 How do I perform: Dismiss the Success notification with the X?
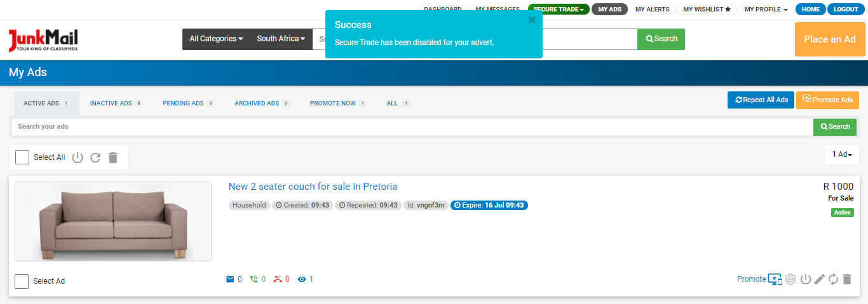point(532,20)
